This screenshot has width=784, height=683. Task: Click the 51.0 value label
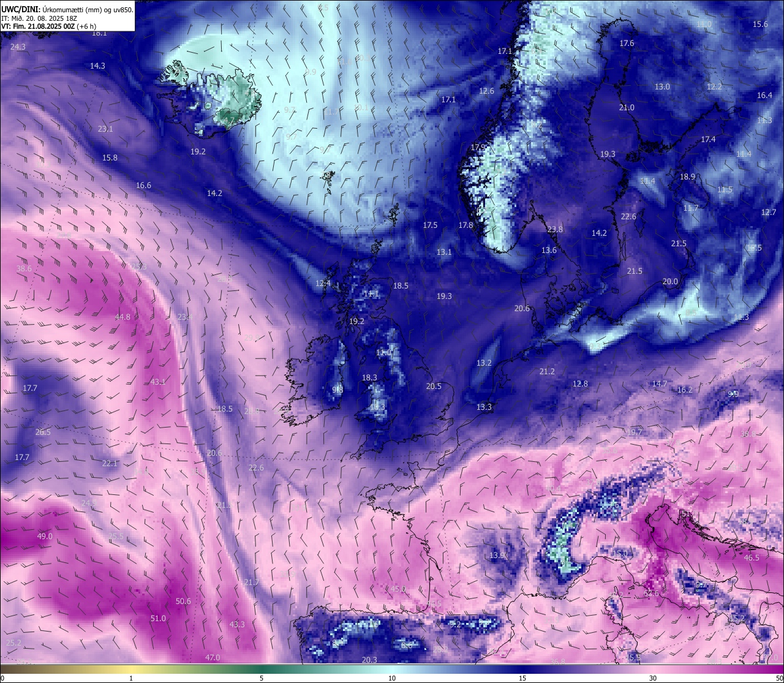pos(158,618)
